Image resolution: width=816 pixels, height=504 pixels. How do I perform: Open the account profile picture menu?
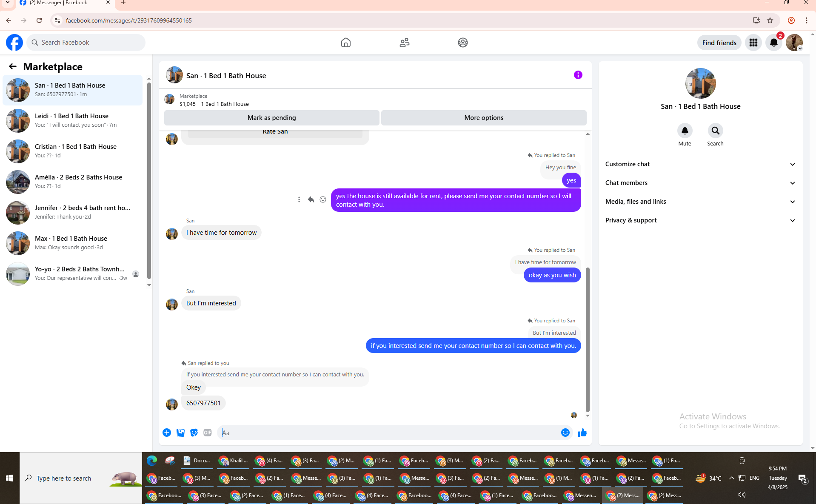pyautogui.click(x=794, y=43)
